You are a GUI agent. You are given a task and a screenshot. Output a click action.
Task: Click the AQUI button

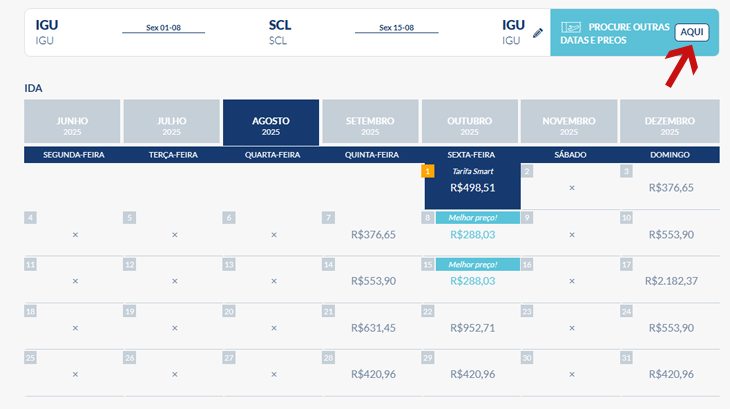[x=692, y=32]
